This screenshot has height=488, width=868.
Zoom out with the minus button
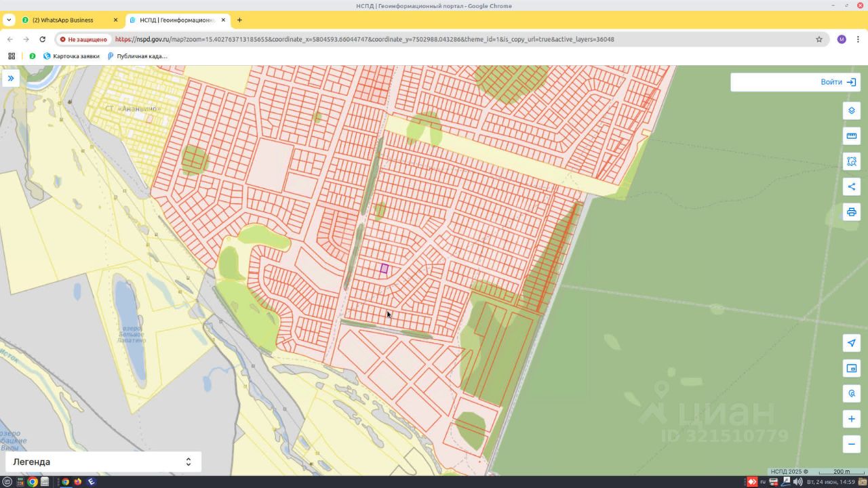point(852,445)
